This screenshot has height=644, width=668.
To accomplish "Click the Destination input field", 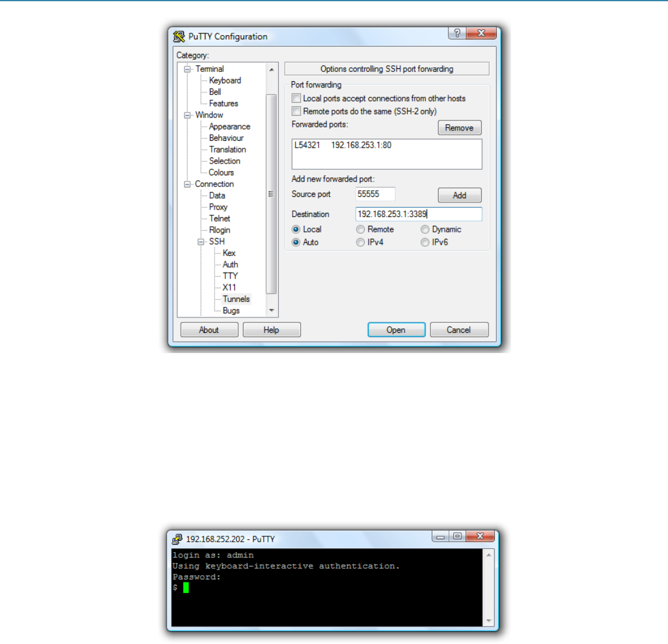I will click(x=418, y=214).
